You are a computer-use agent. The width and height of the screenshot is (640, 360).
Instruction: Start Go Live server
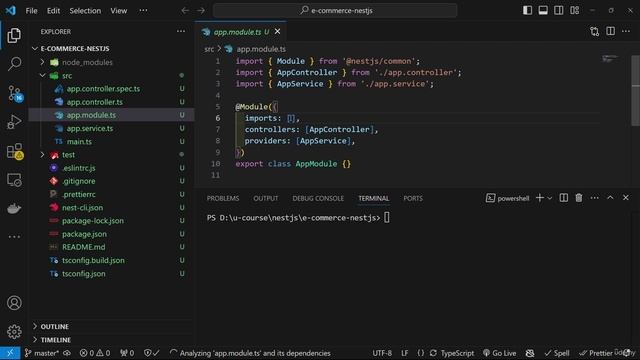click(500, 353)
